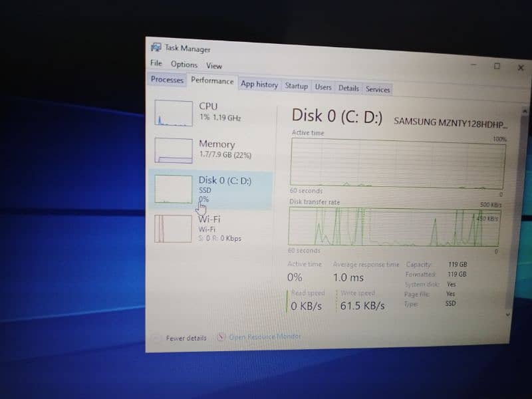
Task: Show the Services tab
Action: (x=378, y=89)
